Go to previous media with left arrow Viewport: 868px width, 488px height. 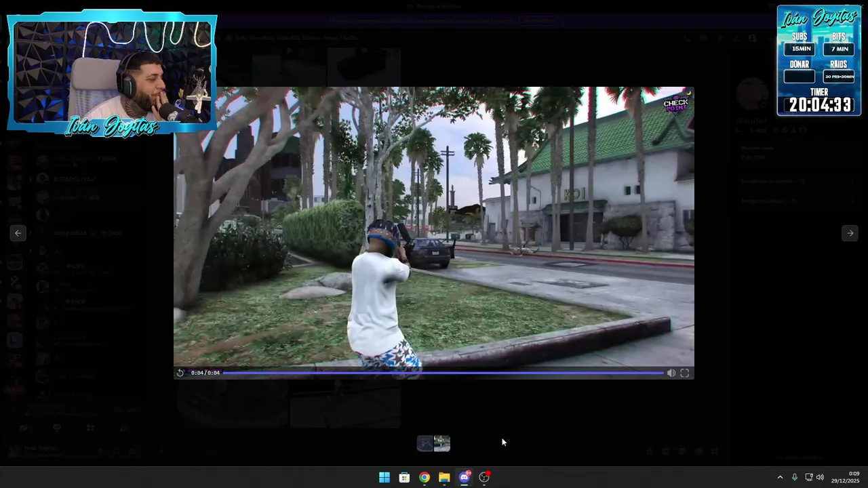(x=18, y=233)
